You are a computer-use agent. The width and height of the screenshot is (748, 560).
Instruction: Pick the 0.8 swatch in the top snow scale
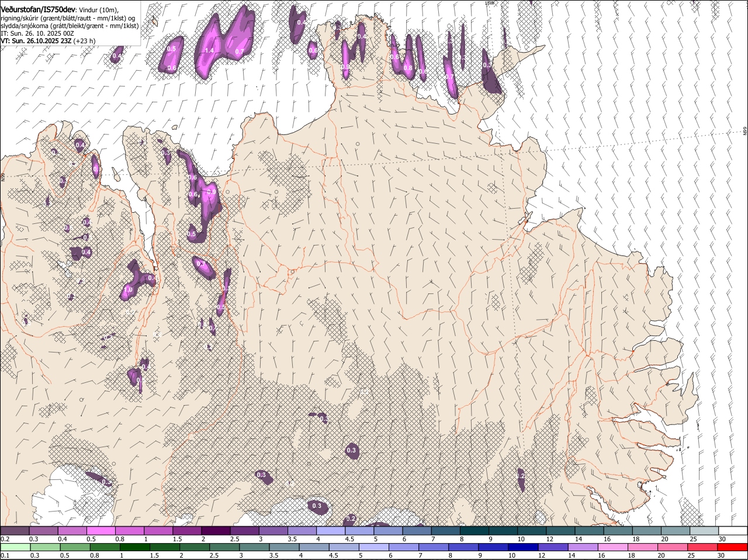(129, 530)
